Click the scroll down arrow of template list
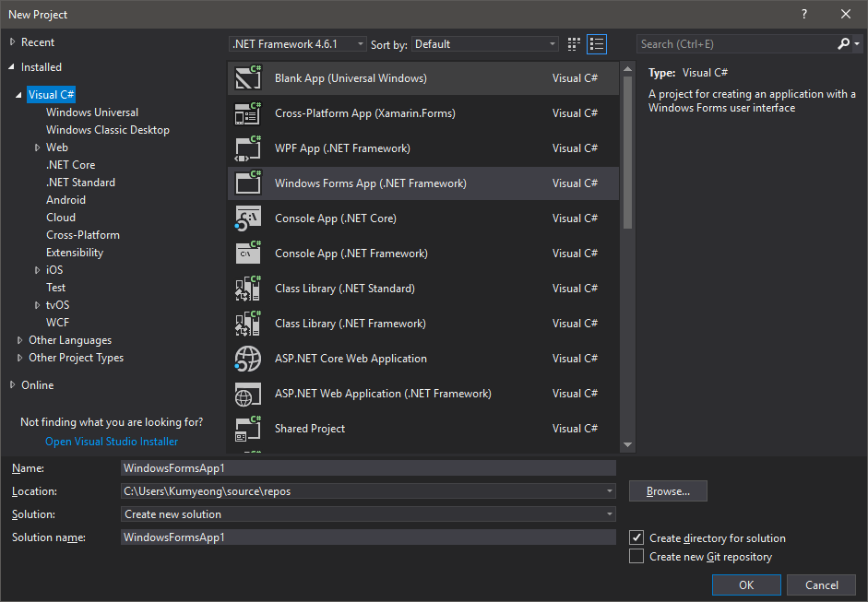 [x=628, y=445]
